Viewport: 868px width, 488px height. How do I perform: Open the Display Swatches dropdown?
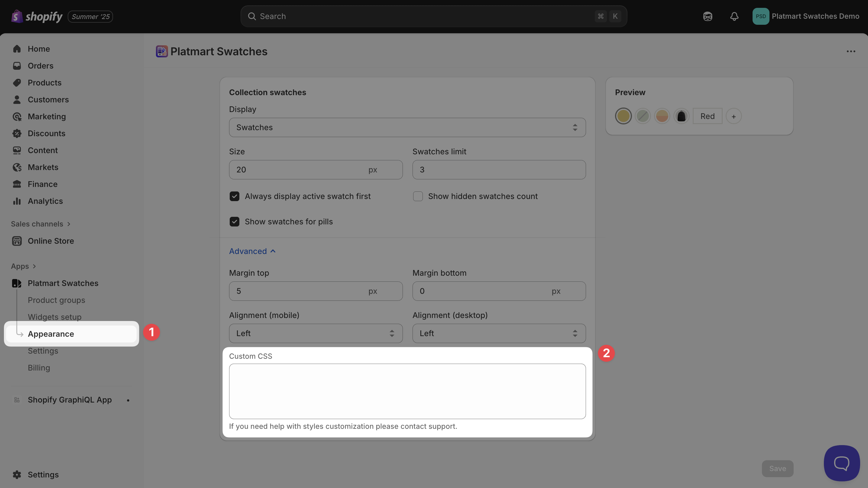407,127
